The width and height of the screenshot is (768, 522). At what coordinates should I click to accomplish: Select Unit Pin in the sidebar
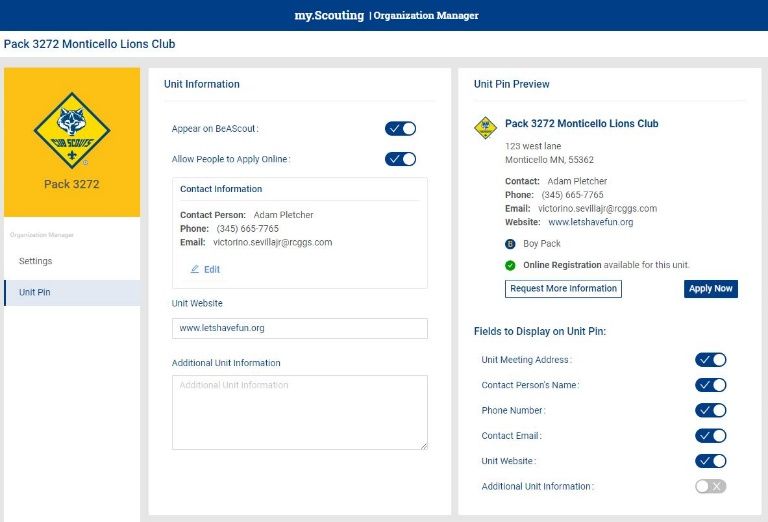72,293
